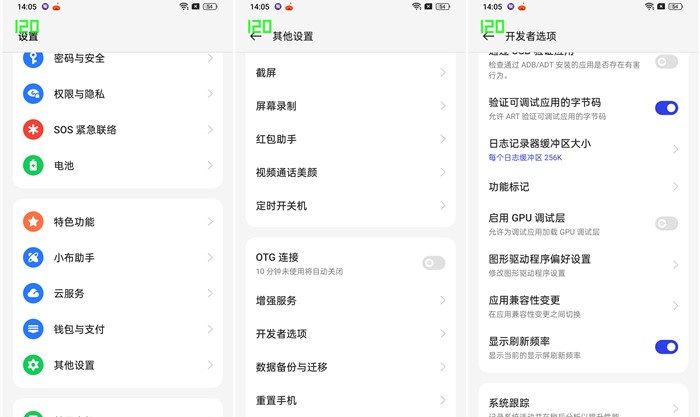700x417 pixels.
Task: Click the 权限与隐私 shield icon
Action: point(34,94)
